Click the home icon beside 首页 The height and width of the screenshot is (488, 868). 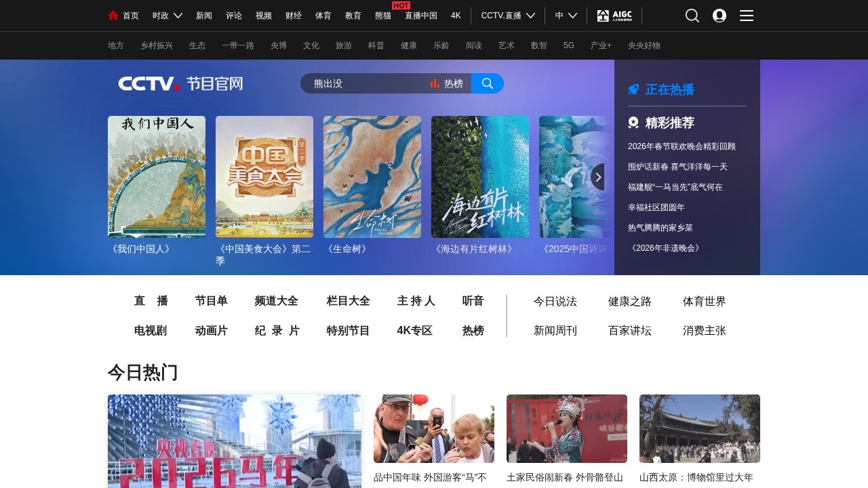(x=113, y=15)
